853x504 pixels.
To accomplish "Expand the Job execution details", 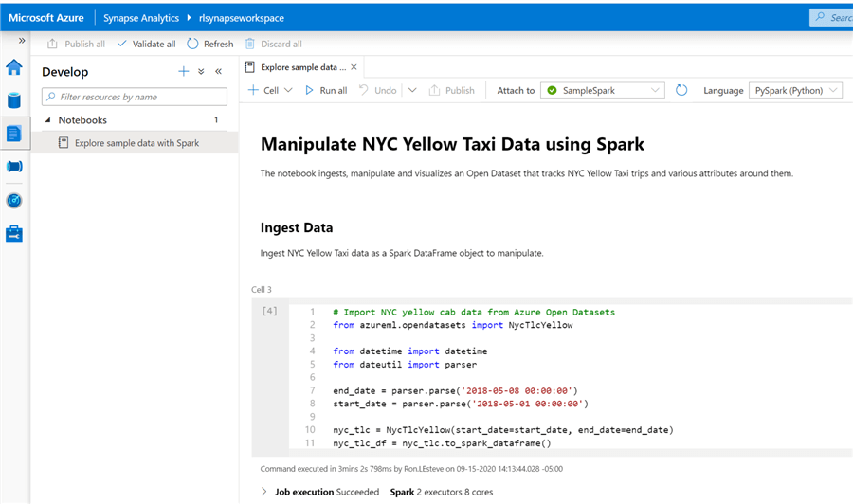I will [264, 492].
